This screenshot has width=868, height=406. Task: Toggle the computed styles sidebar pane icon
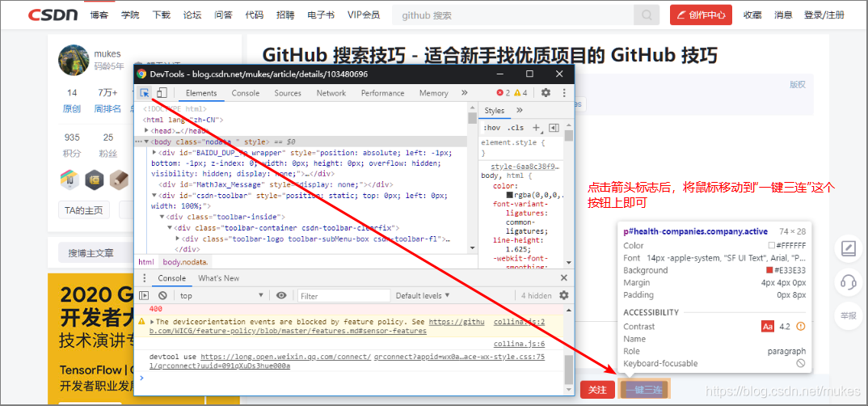[554, 128]
